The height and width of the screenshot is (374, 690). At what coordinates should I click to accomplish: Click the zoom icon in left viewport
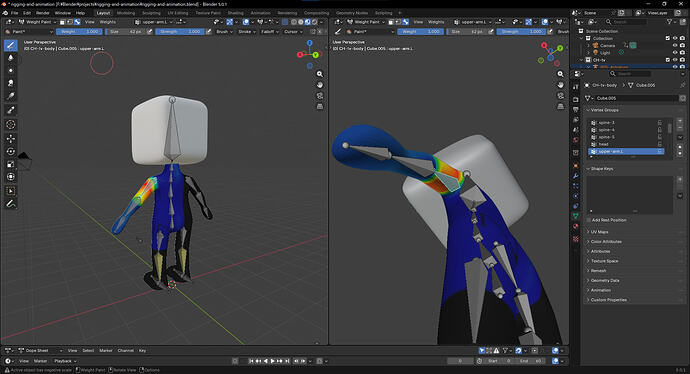[x=320, y=74]
